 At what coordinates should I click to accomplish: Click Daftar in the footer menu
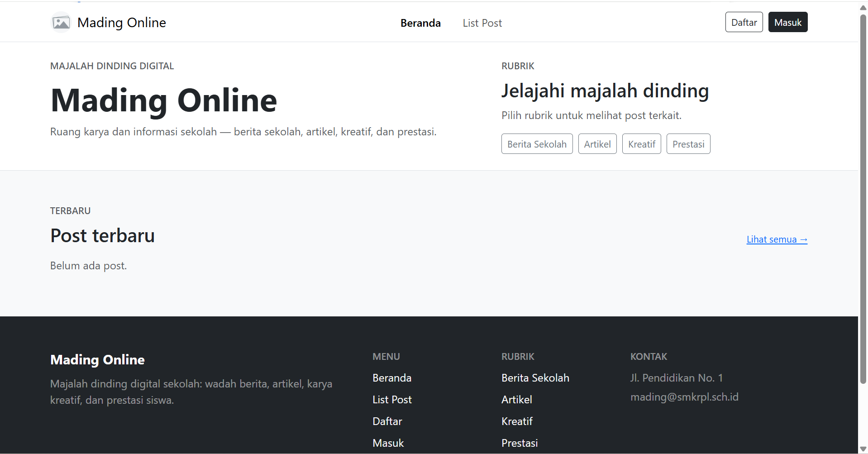[387, 421]
